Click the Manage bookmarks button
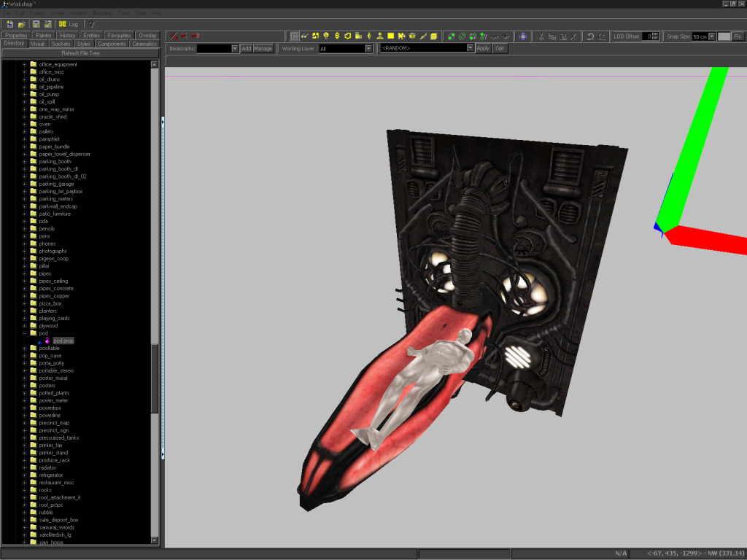The width and height of the screenshot is (747, 560). tap(263, 48)
